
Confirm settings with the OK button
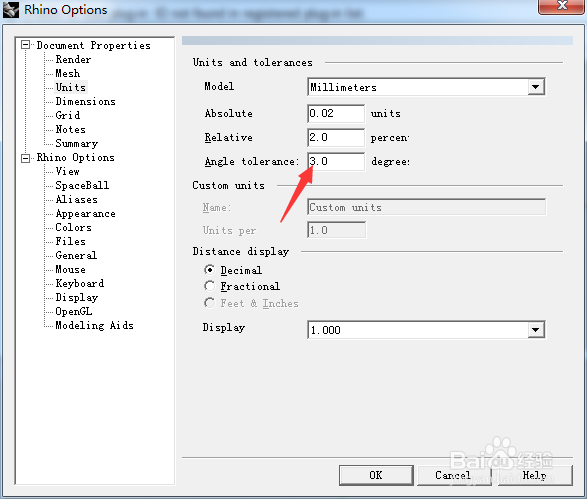pyautogui.click(x=376, y=475)
